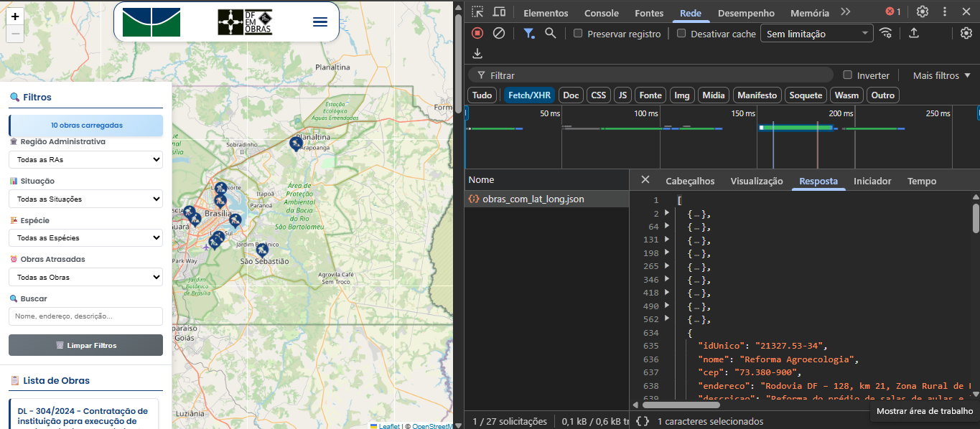The width and height of the screenshot is (980, 429).
Task: Activate the inspect element picker in DevTools
Action: pos(477,12)
